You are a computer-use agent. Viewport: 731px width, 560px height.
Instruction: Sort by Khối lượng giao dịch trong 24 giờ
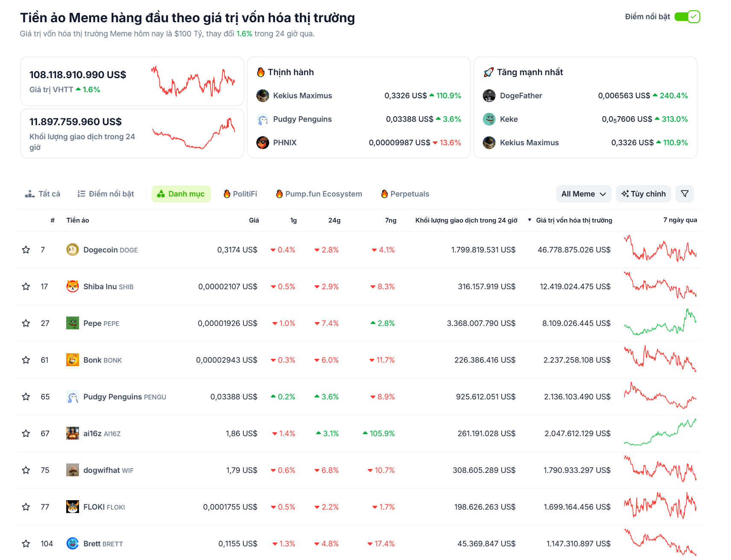[x=466, y=220]
